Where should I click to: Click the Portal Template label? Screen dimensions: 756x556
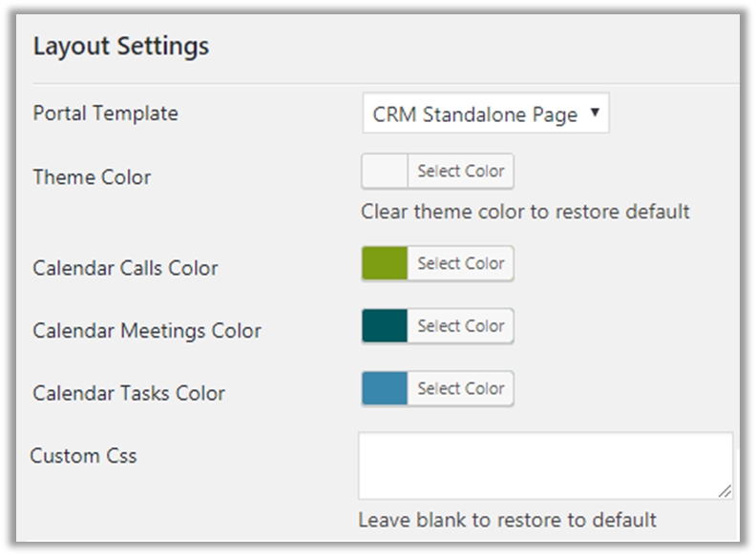(105, 113)
